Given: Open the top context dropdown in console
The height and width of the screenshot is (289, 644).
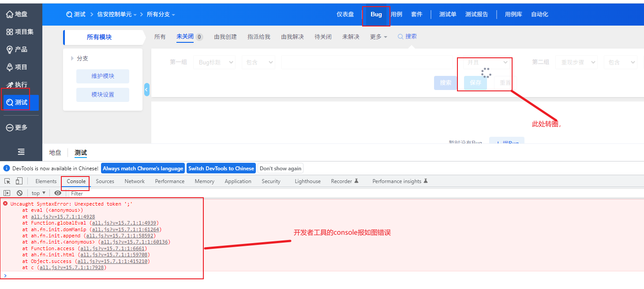Looking at the screenshot, I should click(x=39, y=193).
